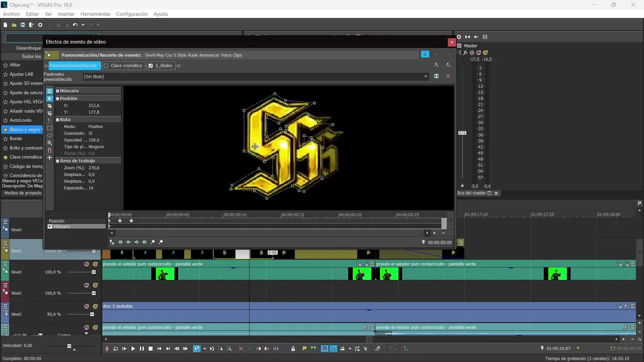Toggle the sync cursor keyframe lock icon

112,242
